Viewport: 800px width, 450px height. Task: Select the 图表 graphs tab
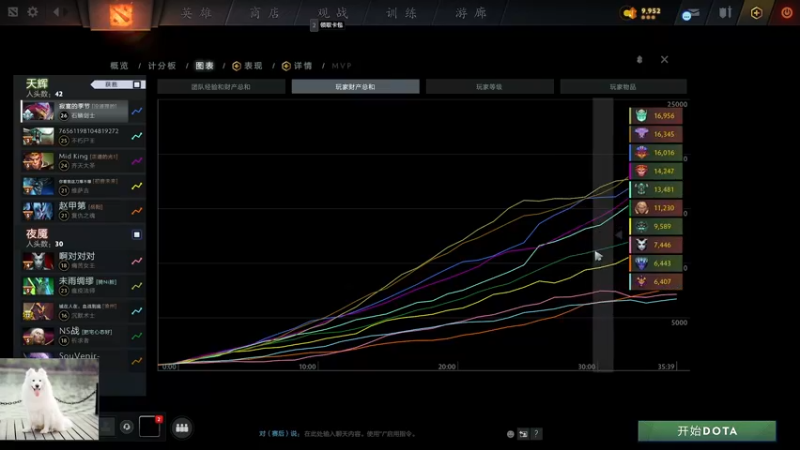[205, 66]
